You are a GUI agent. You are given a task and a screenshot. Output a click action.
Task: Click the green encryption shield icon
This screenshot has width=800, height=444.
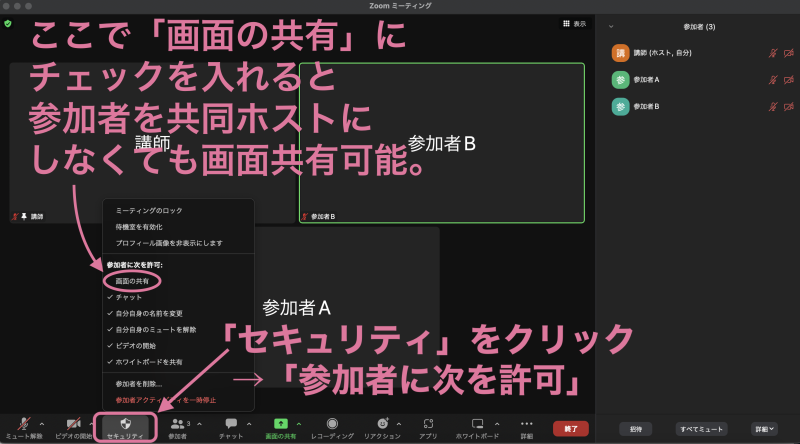coord(8,23)
